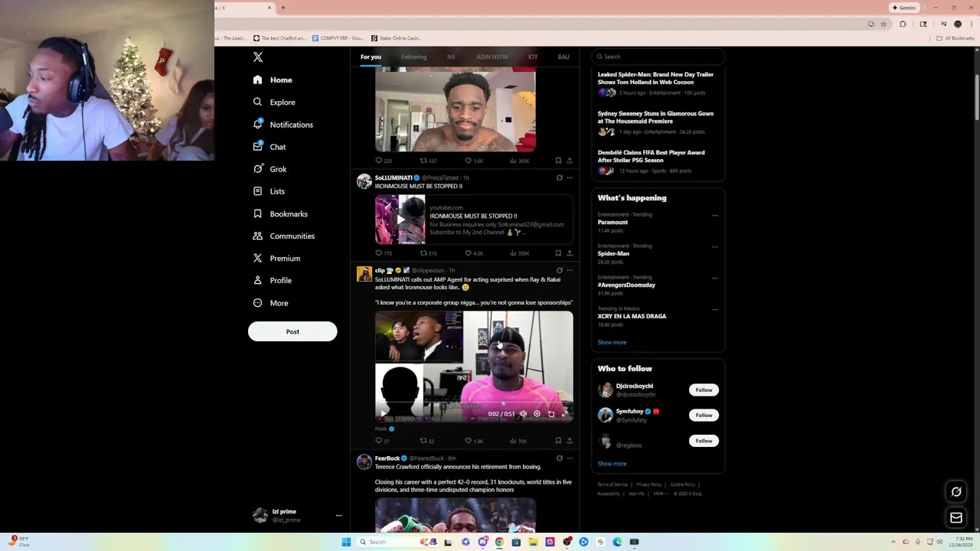Open Explore in the sidebar
The image size is (980, 551).
(274, 102)
